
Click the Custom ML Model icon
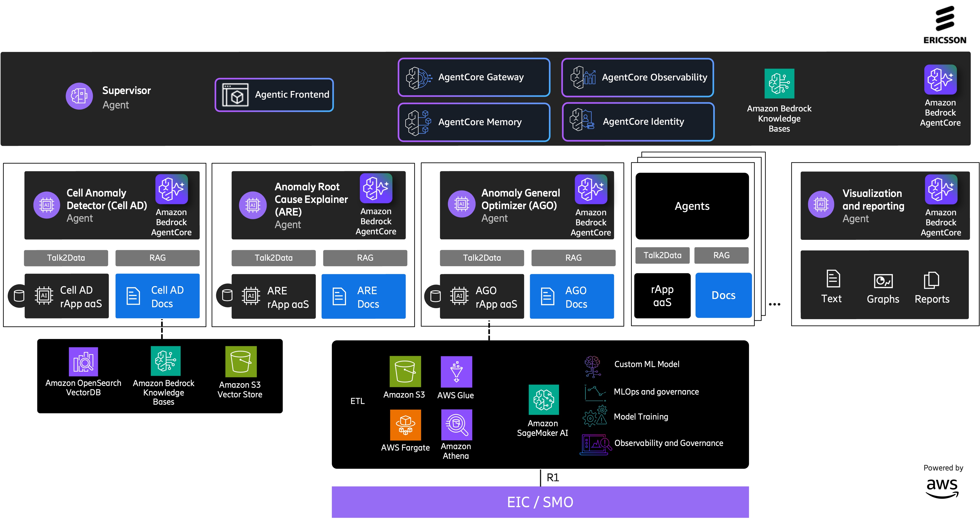[592, 366]
